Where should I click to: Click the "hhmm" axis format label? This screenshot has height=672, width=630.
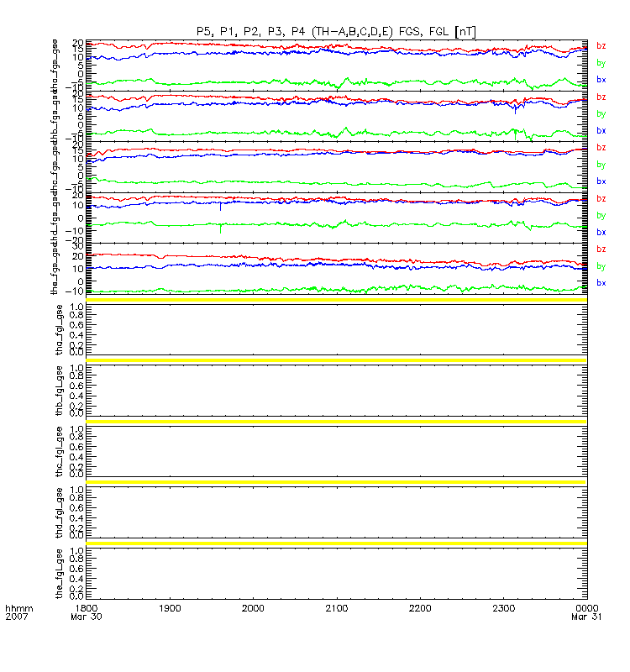tap(18, 608)
